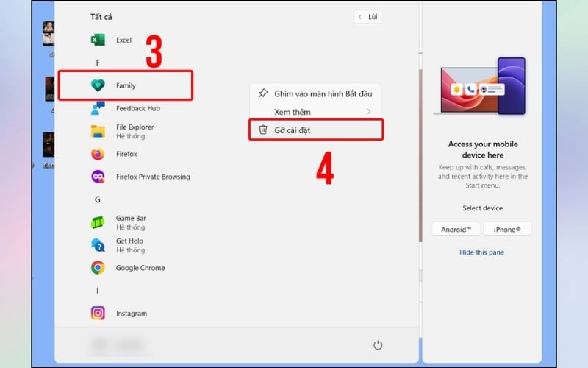Image resolution: width=588 pixels, height=368 pixels.
Task: Select 'Ghim vào màn hình Bắt đầu' menu entry
Action: 316,93
